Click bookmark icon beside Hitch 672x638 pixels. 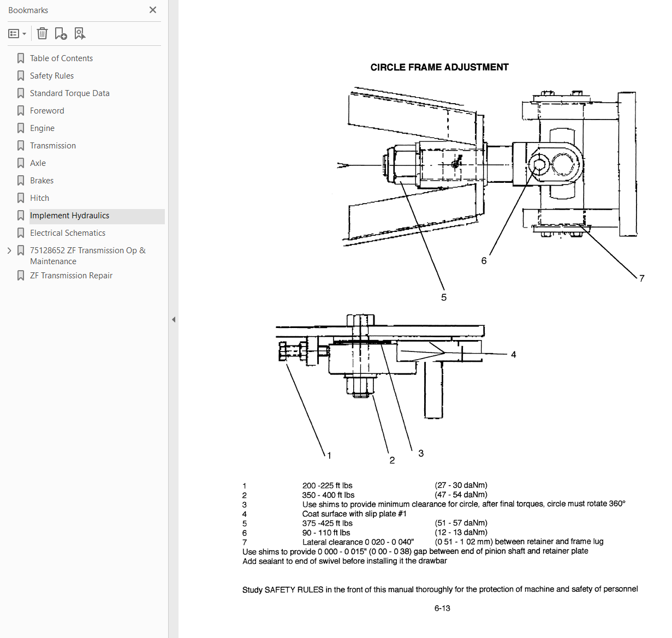21,198
